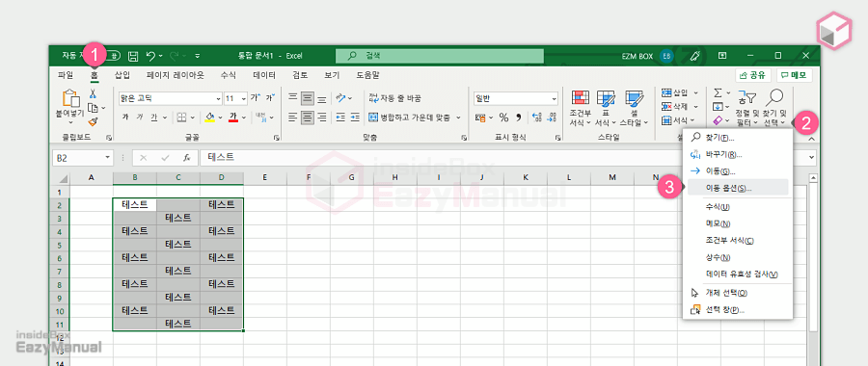The width and height of the screenshot is (868, 366).
Task: Open the font size 11 dropdown
Action: (244, 99)
